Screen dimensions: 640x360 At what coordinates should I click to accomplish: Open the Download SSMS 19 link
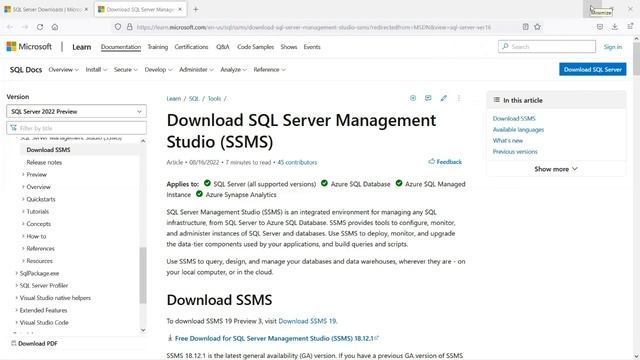pyautogui.click(x=307, y=321)
